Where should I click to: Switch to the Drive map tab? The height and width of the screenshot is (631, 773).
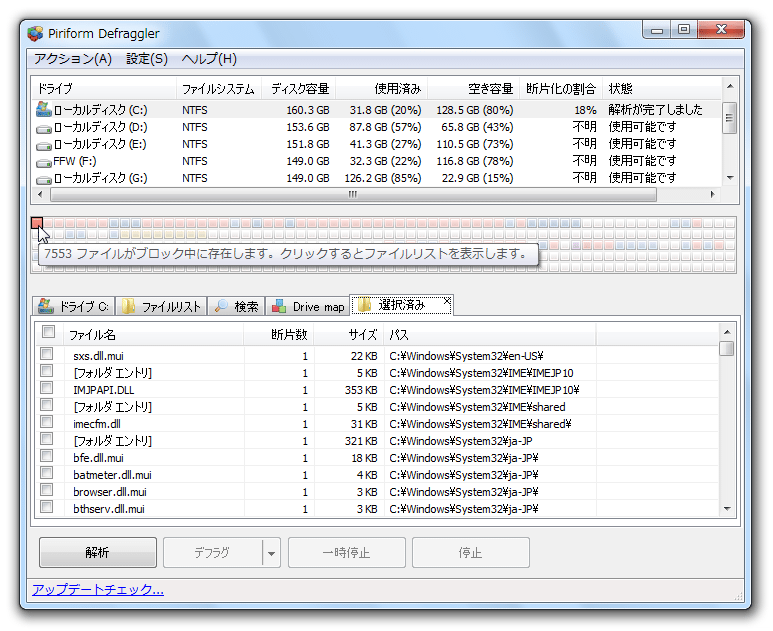click(308, 306)
